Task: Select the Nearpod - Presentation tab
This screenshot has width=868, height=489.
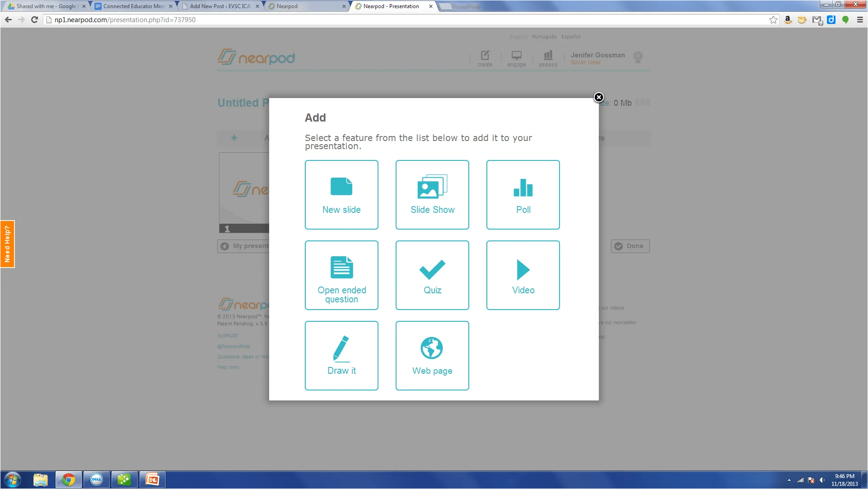Action: point(393,6)
